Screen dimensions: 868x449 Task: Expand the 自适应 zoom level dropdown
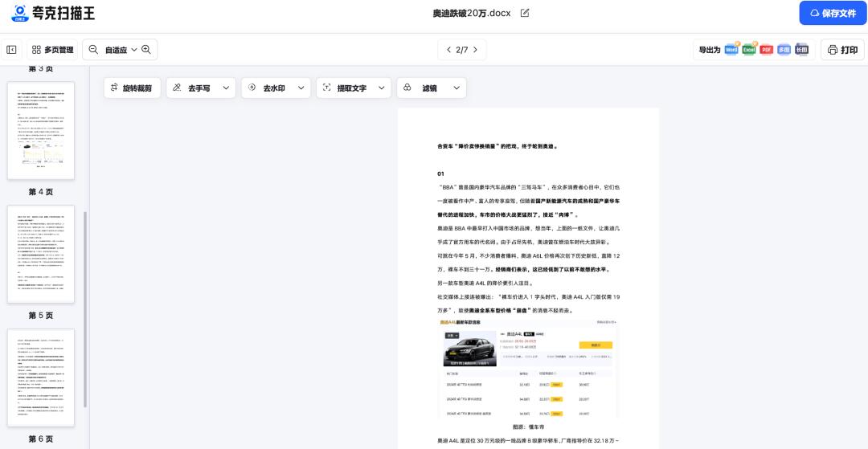(x=133, y=50)
